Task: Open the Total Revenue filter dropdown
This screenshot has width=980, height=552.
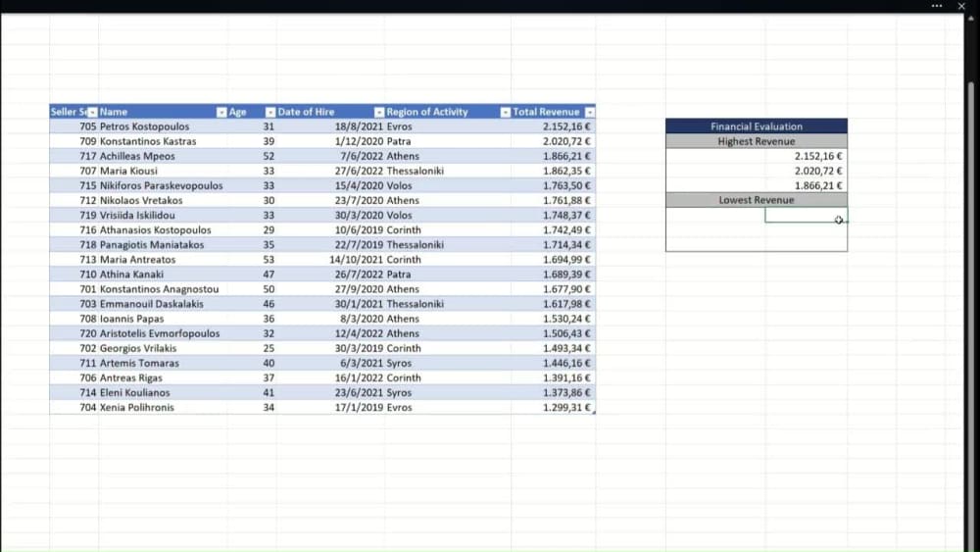Action: point(589,112)
